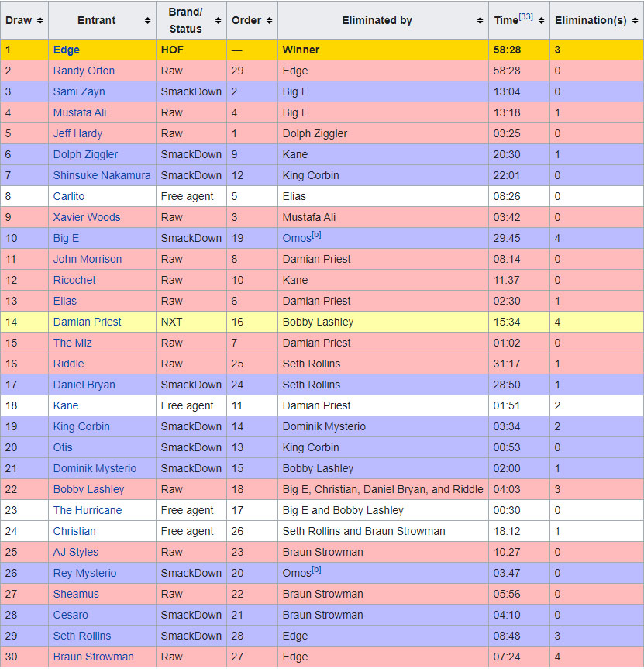This screenshot has width=644, height=669.
Task: Open the Big E entrant link
Action: pyautogui.click(x=66, y=238)
